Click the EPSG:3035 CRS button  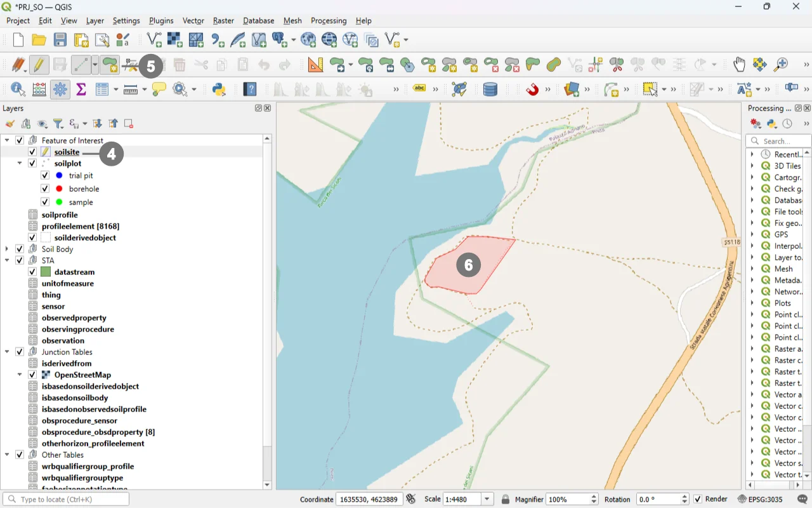pyautogui.click(x=760, y=499)
